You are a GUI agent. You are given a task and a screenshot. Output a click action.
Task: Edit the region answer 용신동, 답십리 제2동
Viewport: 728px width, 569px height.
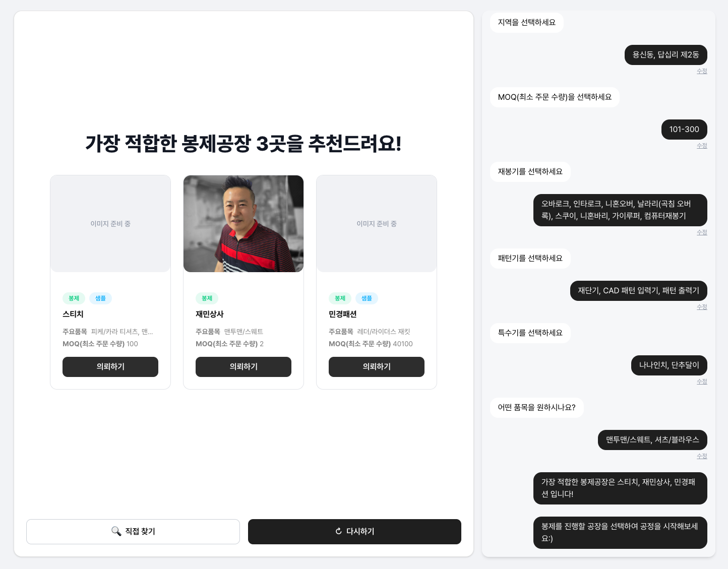(x=702, y=71)
